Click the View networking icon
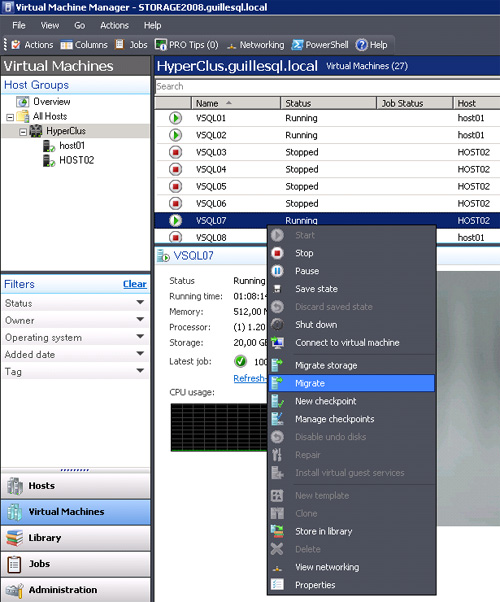This screenshot has height=602, width=500. 277,567
